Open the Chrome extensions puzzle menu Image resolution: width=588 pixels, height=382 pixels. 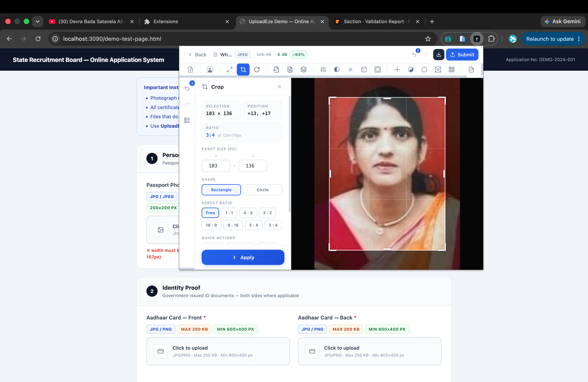491,39
